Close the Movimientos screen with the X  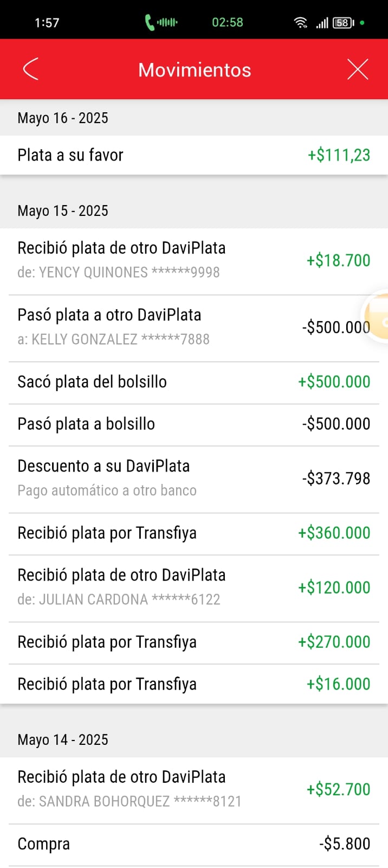(x=358, y=69)
